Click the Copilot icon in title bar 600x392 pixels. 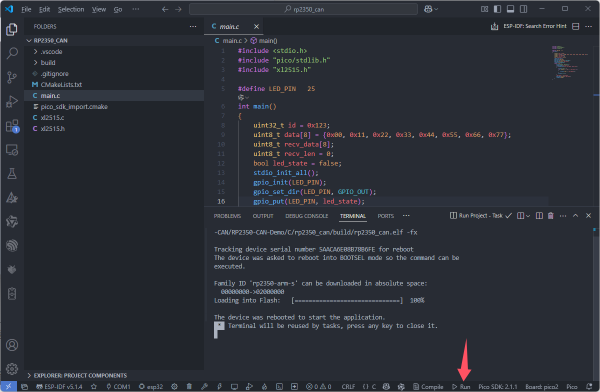(x=428, y=9)
